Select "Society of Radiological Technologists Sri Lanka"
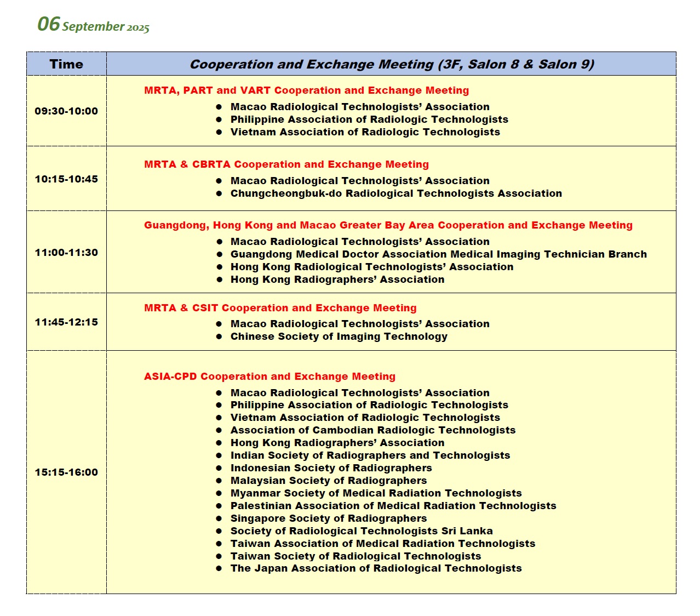Image resolution: width=700 pixels, height=616 pixels. tap(362, 531)
